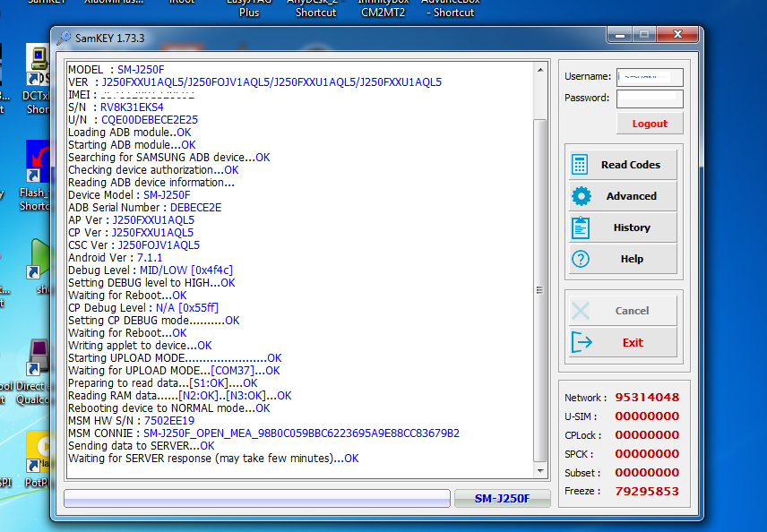Click Network code 95314048

point(647,397)
